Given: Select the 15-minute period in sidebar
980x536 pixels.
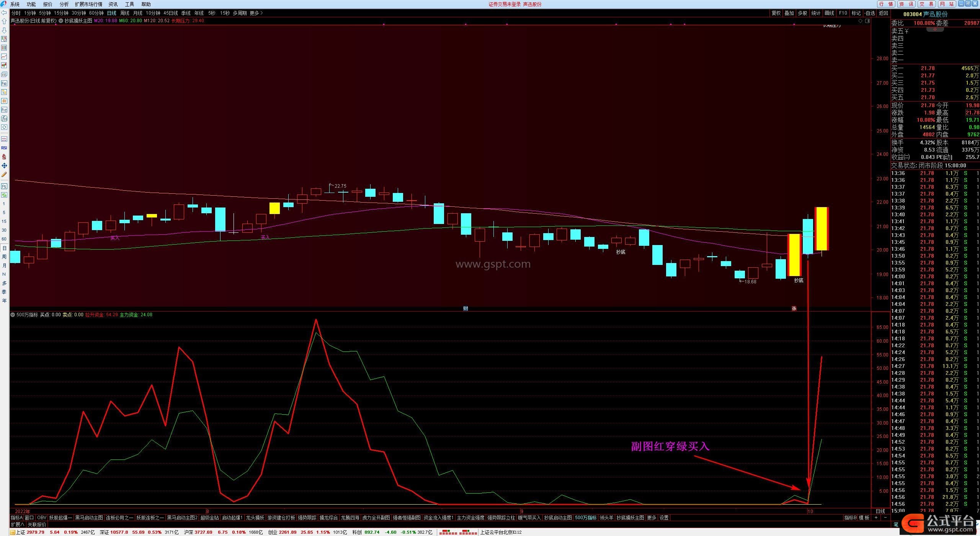Looking at the screenshot, I should pos(4,221).
